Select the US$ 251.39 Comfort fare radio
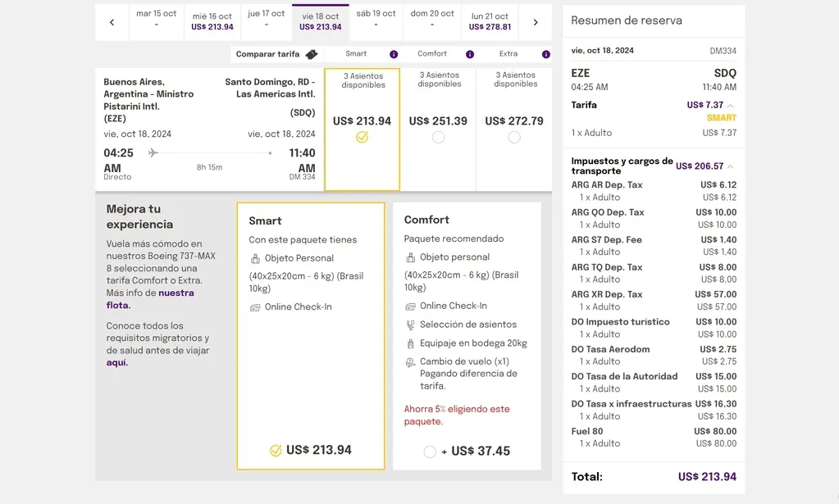The width and height of the screenshot is (839, 504). coord(438,138)
